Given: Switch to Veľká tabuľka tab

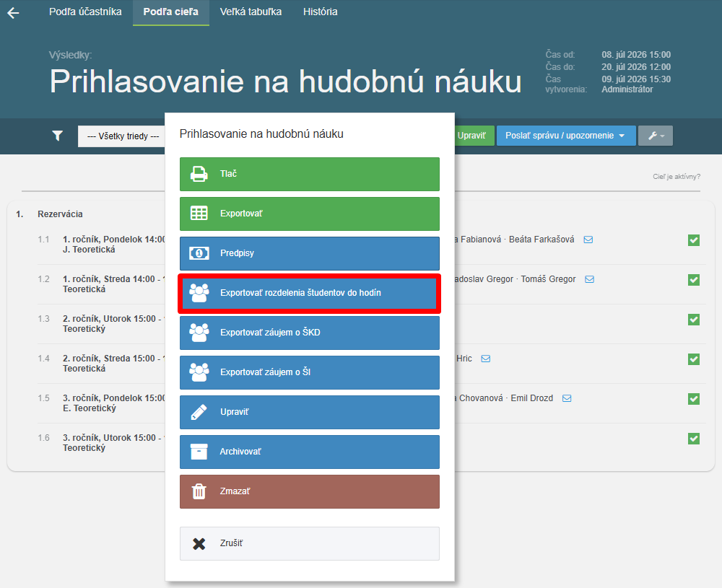Looking at the screenshot, I should point(251,12).
